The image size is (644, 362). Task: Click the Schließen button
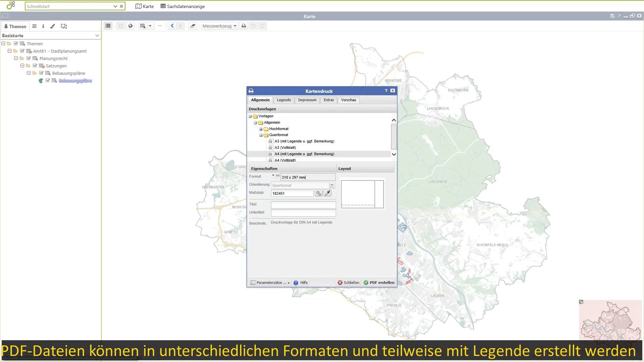pyautogui.click(x=348, y=283)
